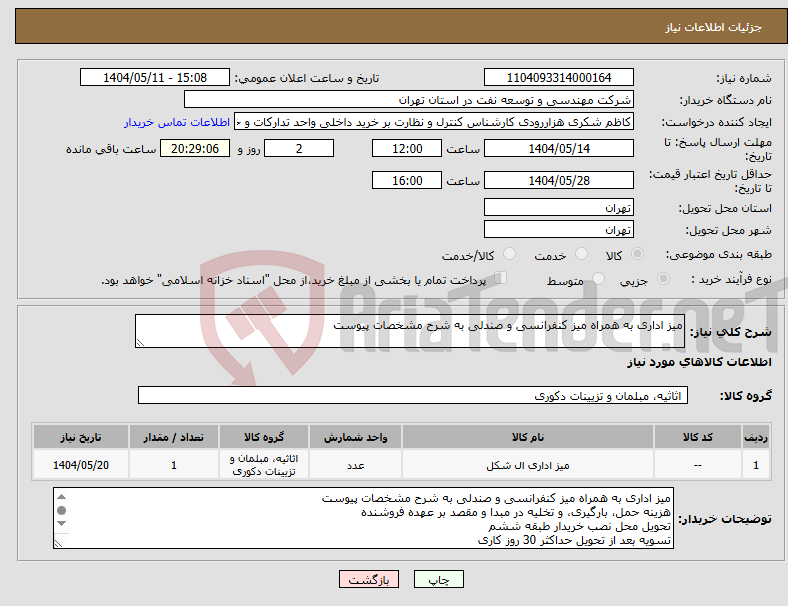Viewport: 788px width, 606px height.
Task: Click the need date cell 1404/05/20
Action: (81, 465)
